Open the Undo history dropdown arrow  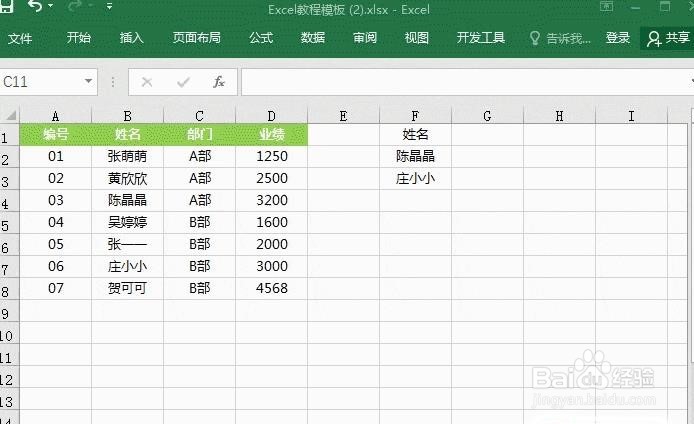click(50, 6)
